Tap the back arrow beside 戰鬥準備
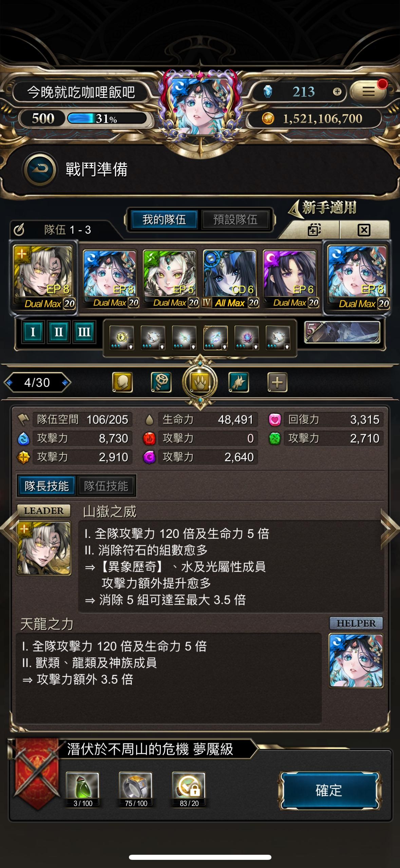This screenshot has height=868, width=400. point(39,169)
